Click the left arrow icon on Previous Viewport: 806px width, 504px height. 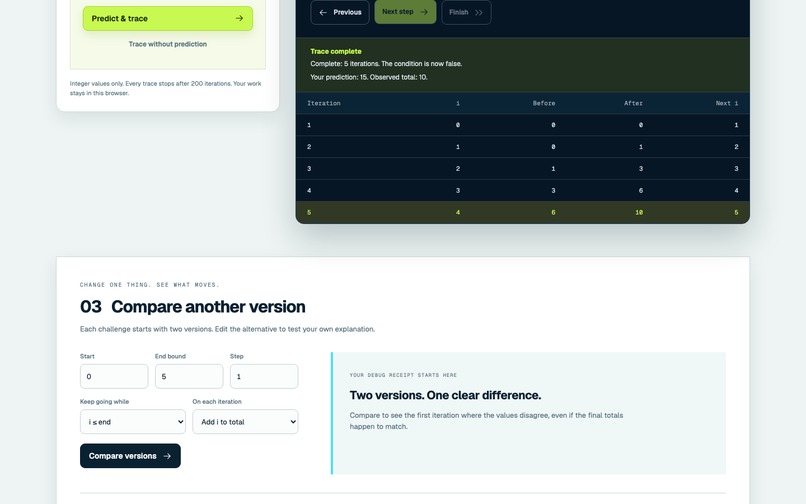point(323,12)
